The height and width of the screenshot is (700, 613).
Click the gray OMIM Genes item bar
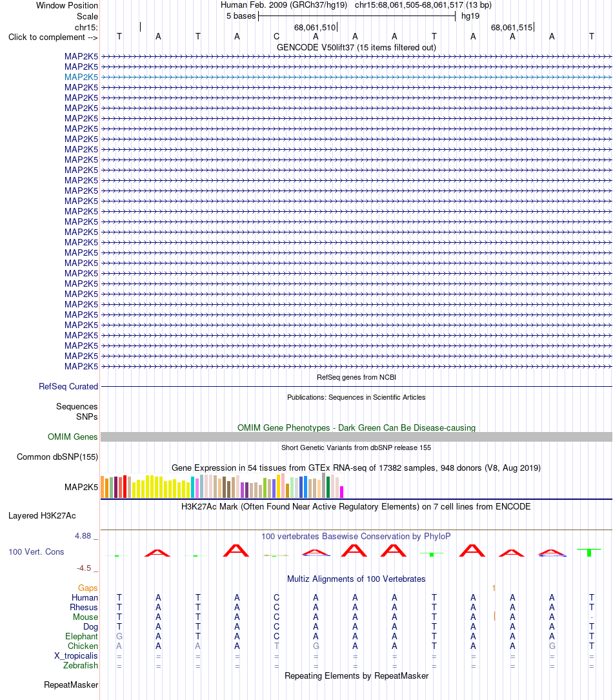click(356, 437)
